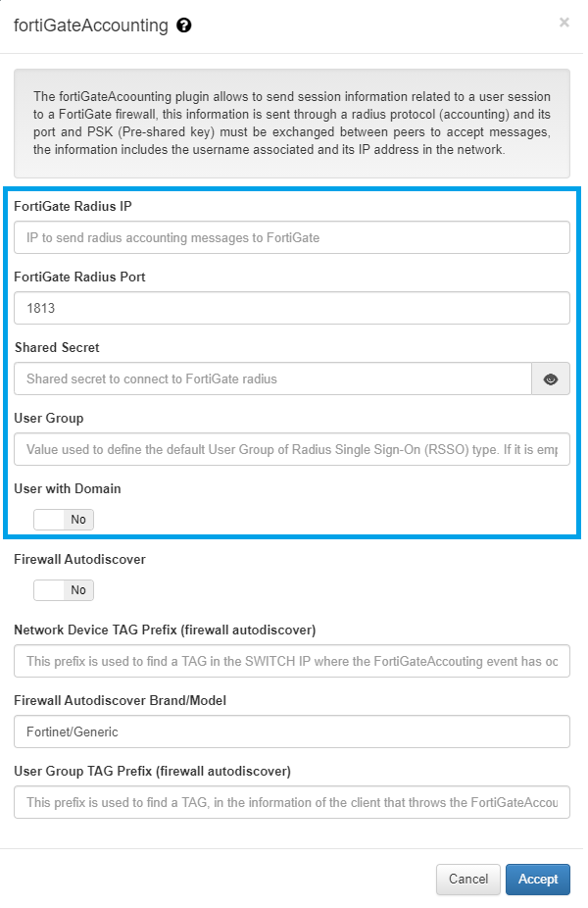The width and height of the screenshot is (588, 908).
Task: Click the FortiGate Radius Port label
Action: (79, 277)
